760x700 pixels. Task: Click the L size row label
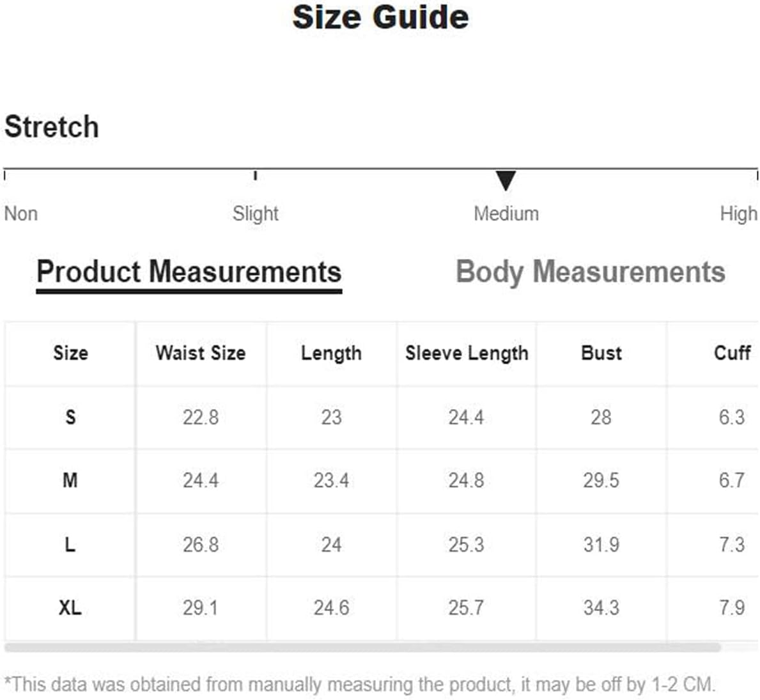tap(70, 545)
